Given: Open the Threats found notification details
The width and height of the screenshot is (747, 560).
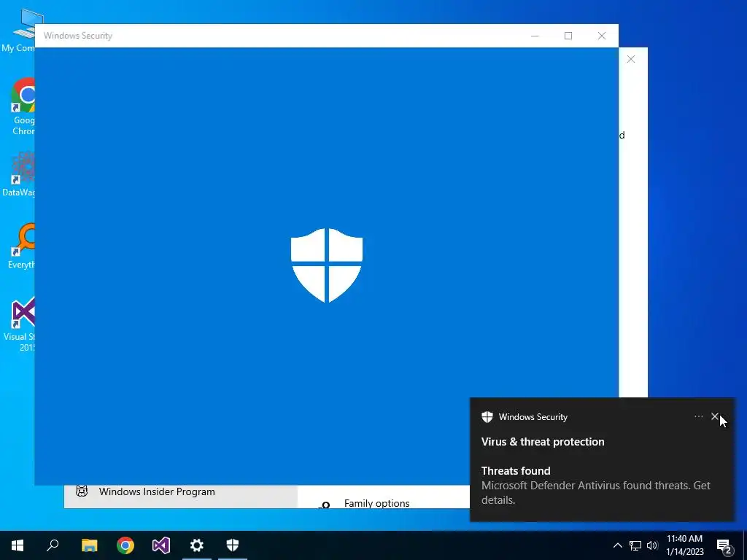Looking at the screenshot, I should [x=595, y=485].
